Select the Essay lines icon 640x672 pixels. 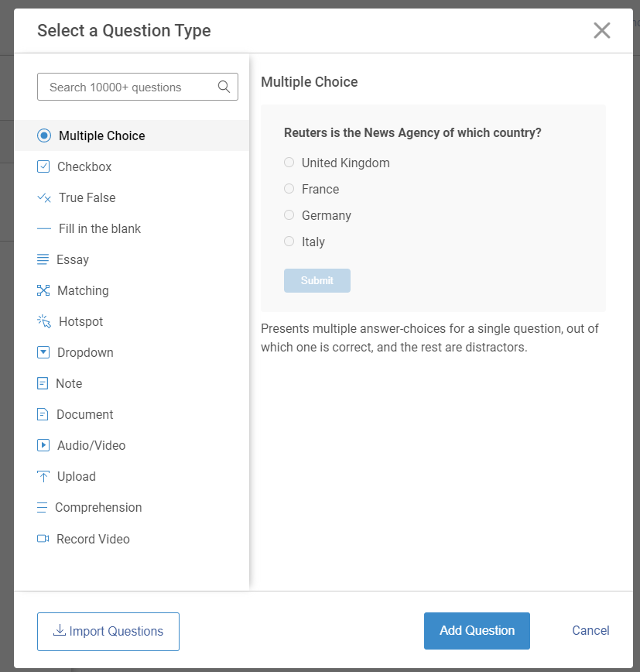tap(43, 259)
